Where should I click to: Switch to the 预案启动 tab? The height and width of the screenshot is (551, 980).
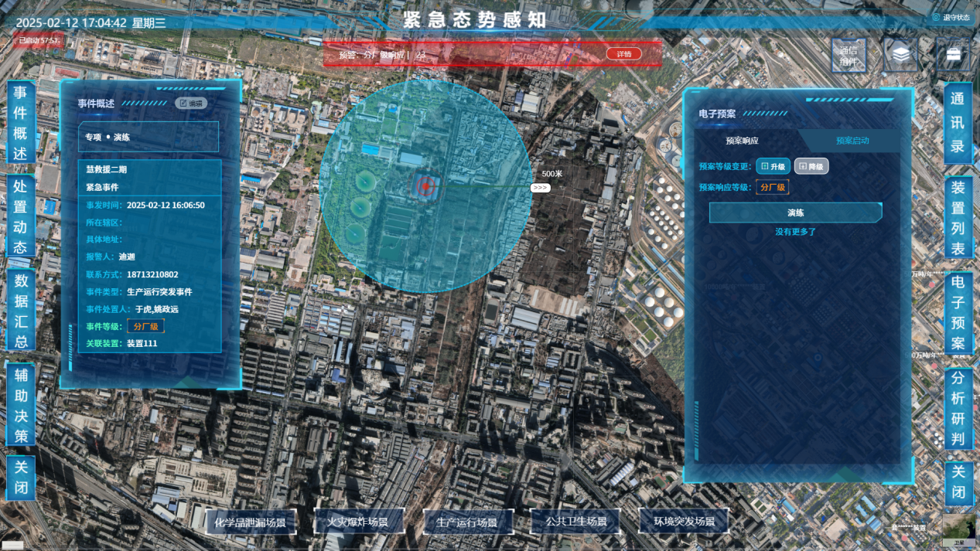(852, 141)
